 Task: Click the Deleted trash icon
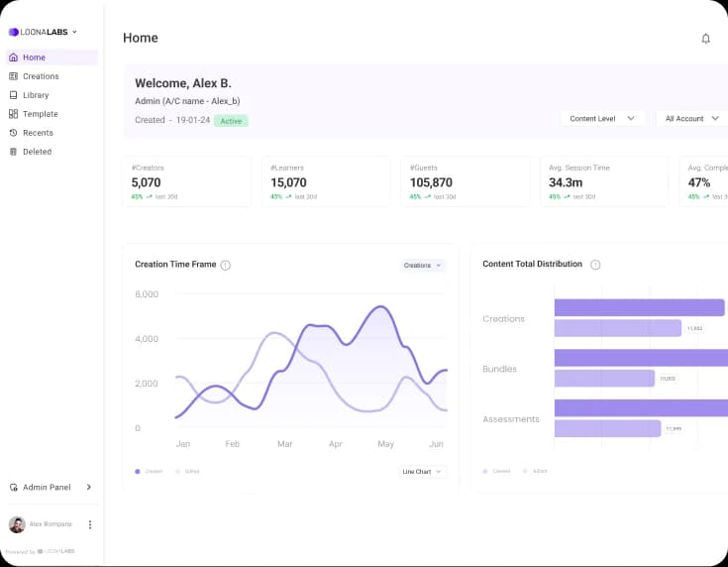point(13,152)
